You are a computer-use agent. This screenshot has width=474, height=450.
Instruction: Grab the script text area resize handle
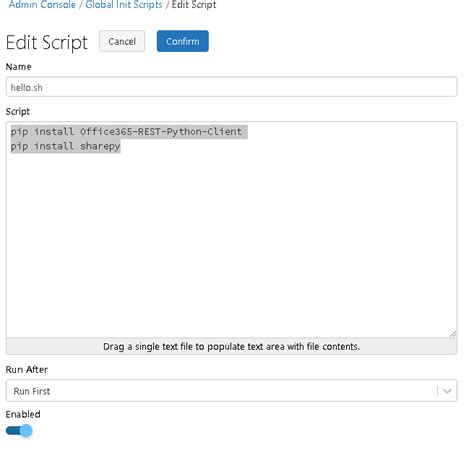pyautogui.click(x=453, y=334)
